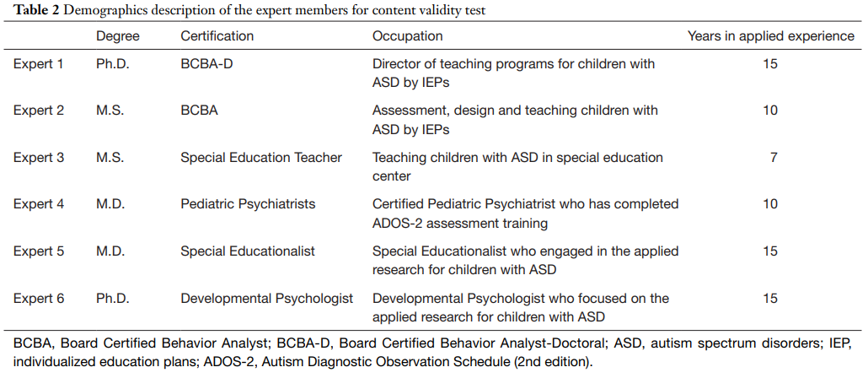Click the Expert 6 row label
This screenshot has width=868, height=378.
tap(39, 298)
